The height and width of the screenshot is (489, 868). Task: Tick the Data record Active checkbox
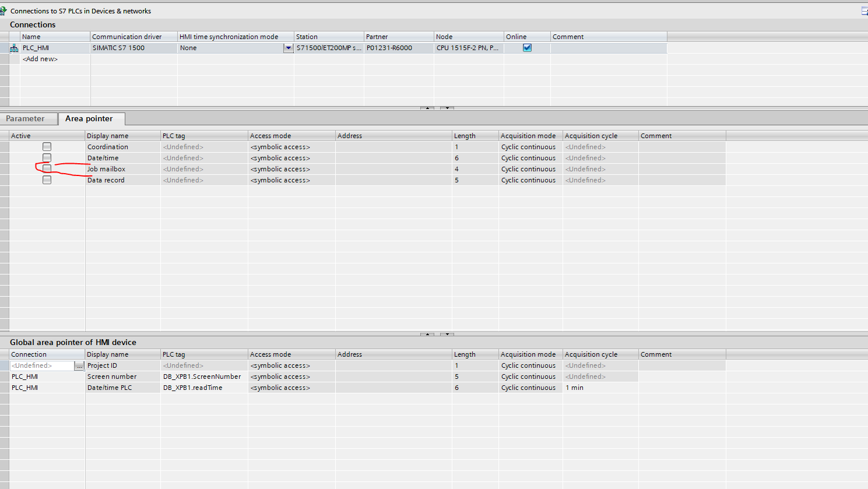point(47,180)
